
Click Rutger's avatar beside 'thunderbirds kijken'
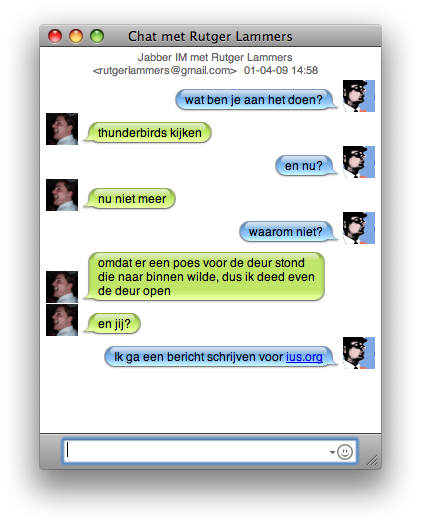pos(62,129)
